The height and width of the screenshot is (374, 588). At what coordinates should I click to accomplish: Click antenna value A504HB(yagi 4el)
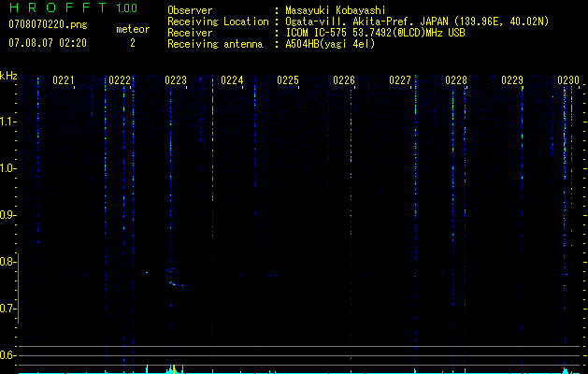coord(330,44)
